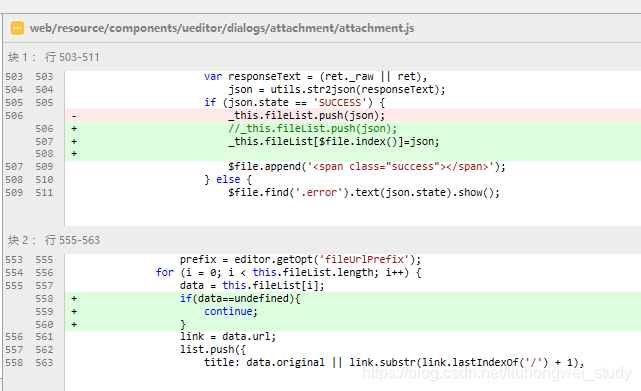
Task: Click the 'for (i = 0; i < this.fileList.length' line
Action: click(x=289, y=272)
